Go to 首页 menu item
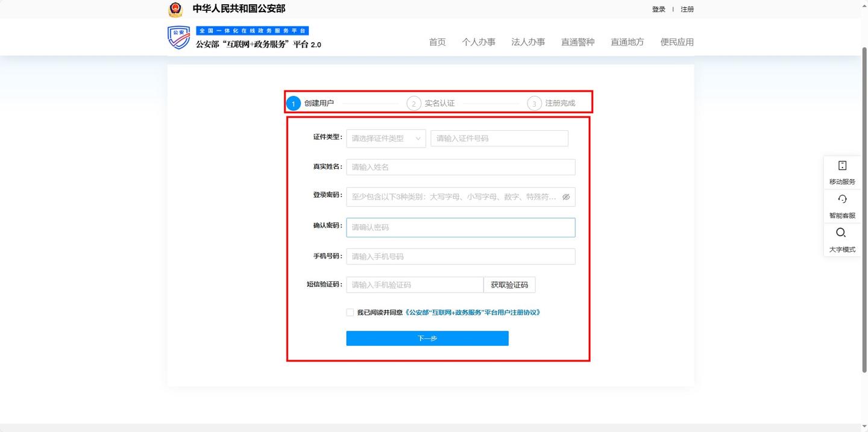Viewport: 868px width, 432px height. pyautogui.click(x=438, y=42)
